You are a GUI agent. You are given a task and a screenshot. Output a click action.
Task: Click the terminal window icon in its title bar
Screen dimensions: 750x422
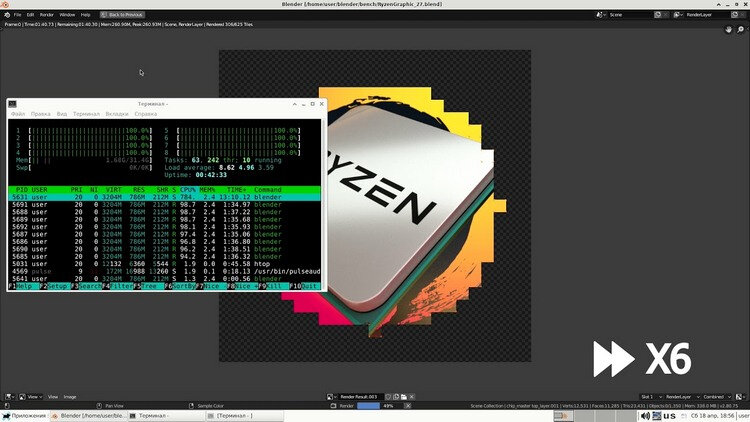pyautogui.click(x=12, y=104)
